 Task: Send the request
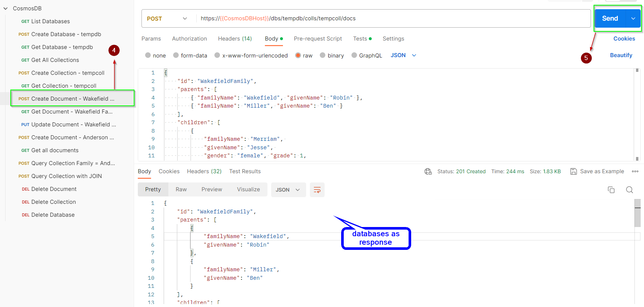[610, 18]
